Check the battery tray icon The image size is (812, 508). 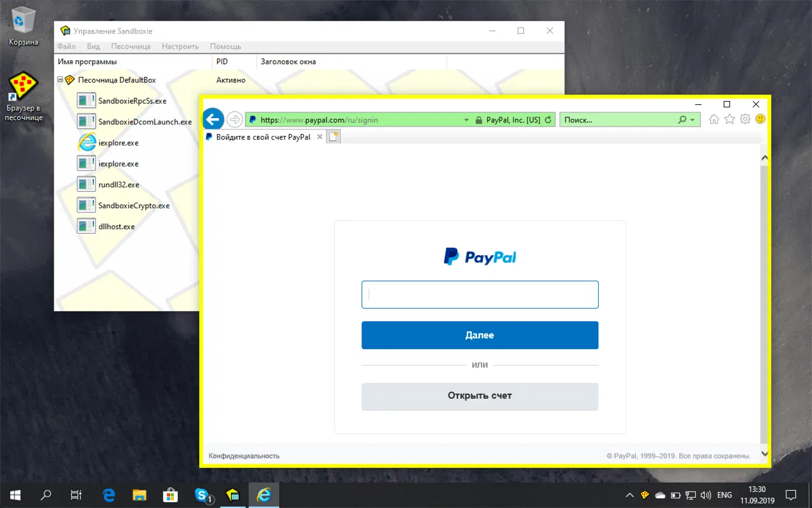[676, 495]
